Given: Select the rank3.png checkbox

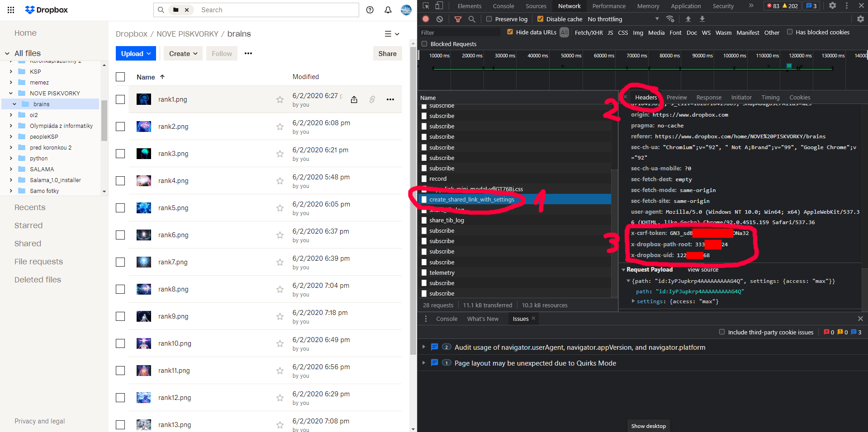Looking at the screenshot, I should (120, 154).
